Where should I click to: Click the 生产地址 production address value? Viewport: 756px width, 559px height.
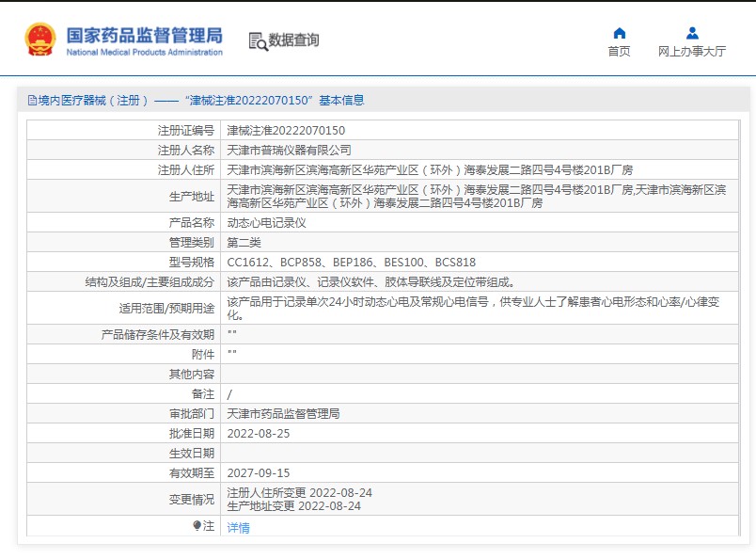(477, 197)
